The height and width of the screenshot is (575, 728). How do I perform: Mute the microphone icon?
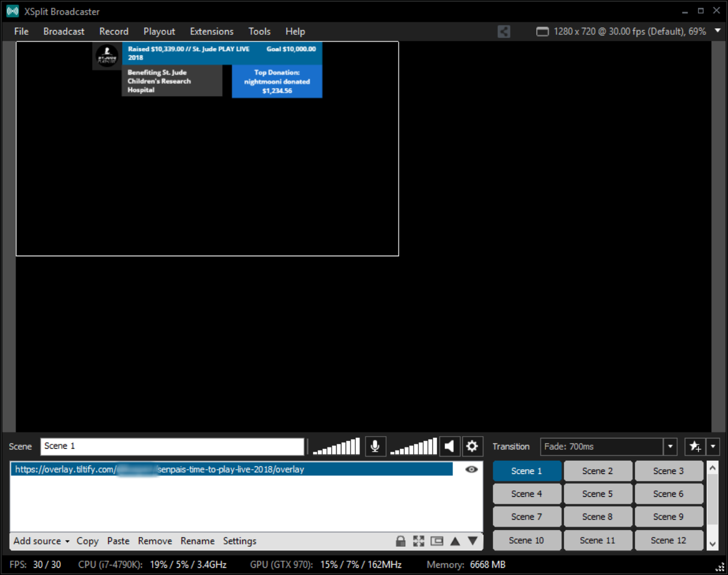pos(375,446)
